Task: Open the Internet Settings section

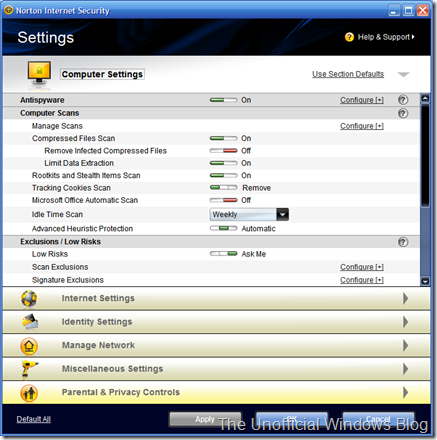Action: point(216,298)
